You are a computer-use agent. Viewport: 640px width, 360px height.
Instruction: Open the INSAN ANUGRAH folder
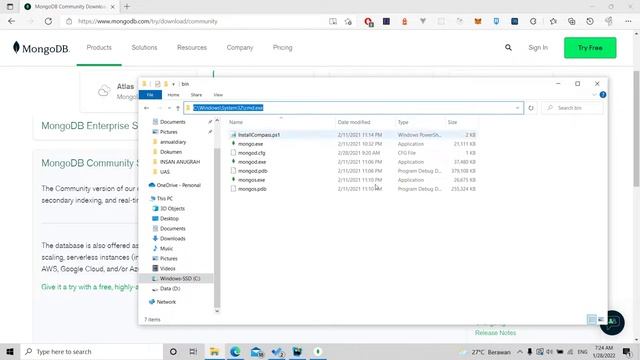(180, 162)
